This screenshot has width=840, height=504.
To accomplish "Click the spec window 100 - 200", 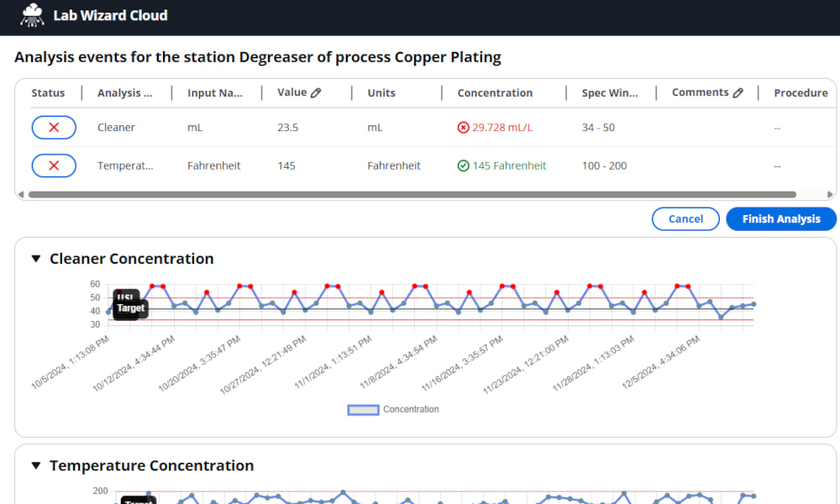I will (604, 166).
